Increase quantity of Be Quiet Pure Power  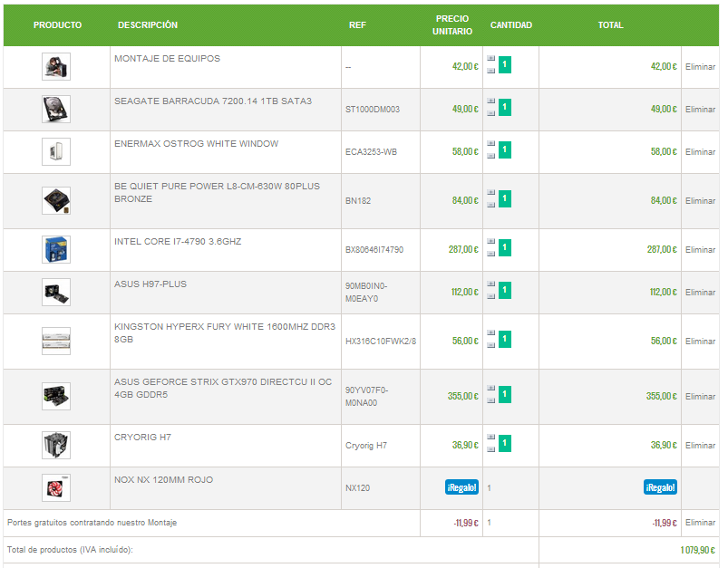click(490, 193)
